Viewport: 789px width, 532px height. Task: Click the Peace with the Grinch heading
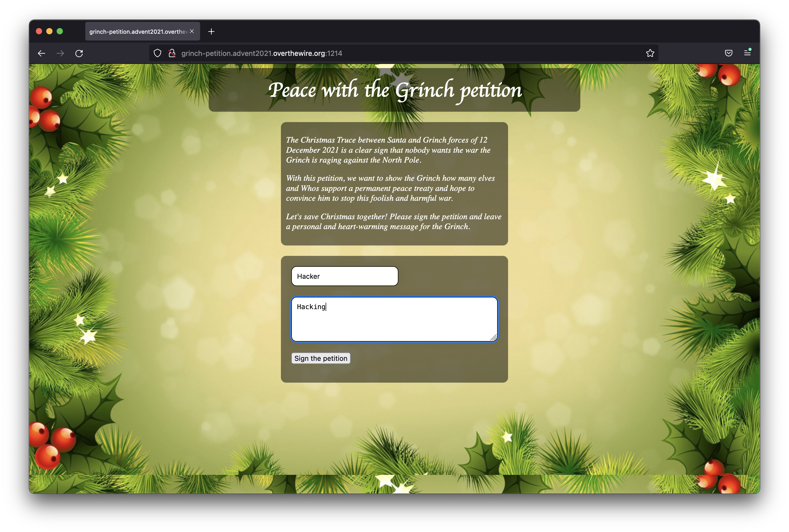[395, 90]
